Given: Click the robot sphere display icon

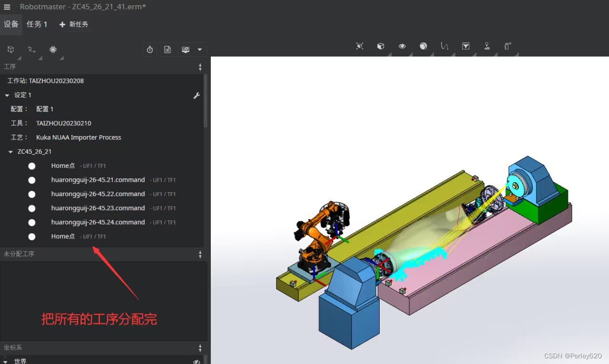Looking at the screenshot, I should (x=423, y=46).
